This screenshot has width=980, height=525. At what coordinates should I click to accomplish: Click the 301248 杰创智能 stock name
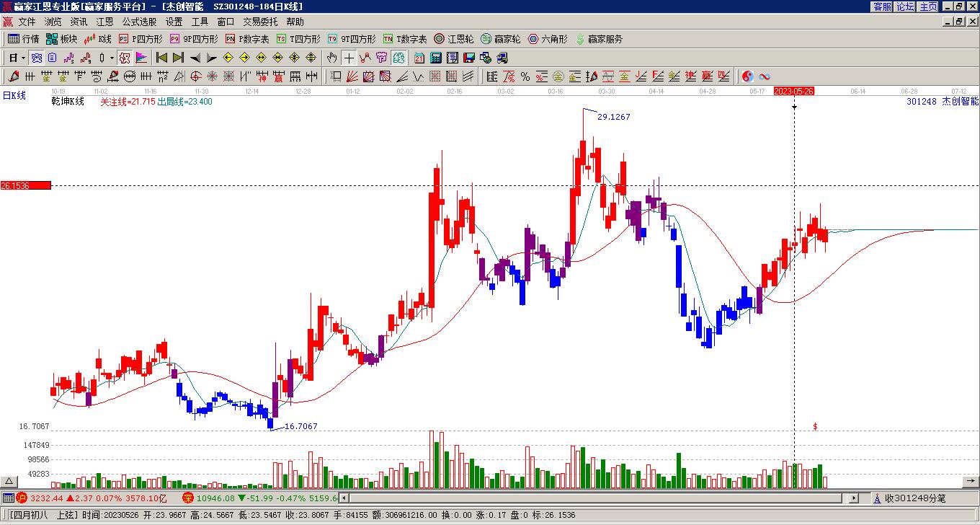[943, 102]
